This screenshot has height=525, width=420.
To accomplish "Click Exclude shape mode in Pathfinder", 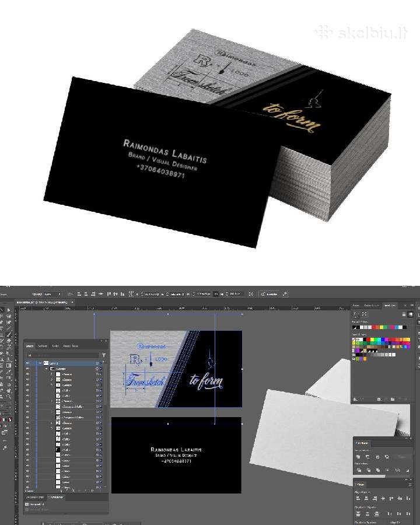I will click(387, 457).
